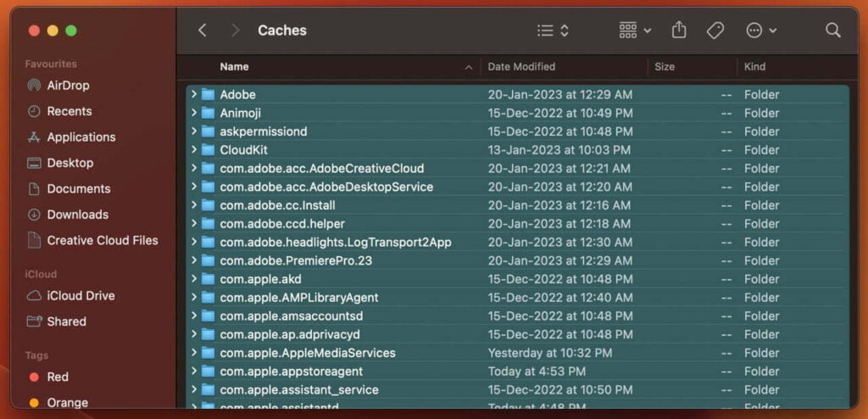
Task: Click the sort direction caret in Name header
Action: click(469, 68)
